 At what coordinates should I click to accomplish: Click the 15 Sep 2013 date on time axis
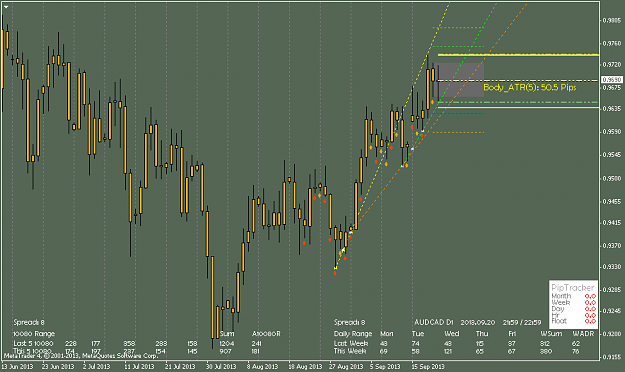tap(428, 366)
